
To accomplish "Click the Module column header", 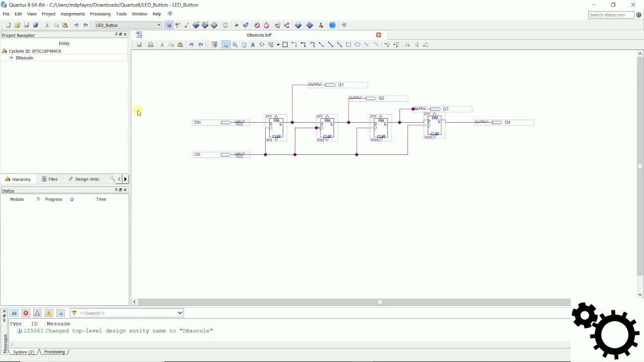I will (17, 200).
